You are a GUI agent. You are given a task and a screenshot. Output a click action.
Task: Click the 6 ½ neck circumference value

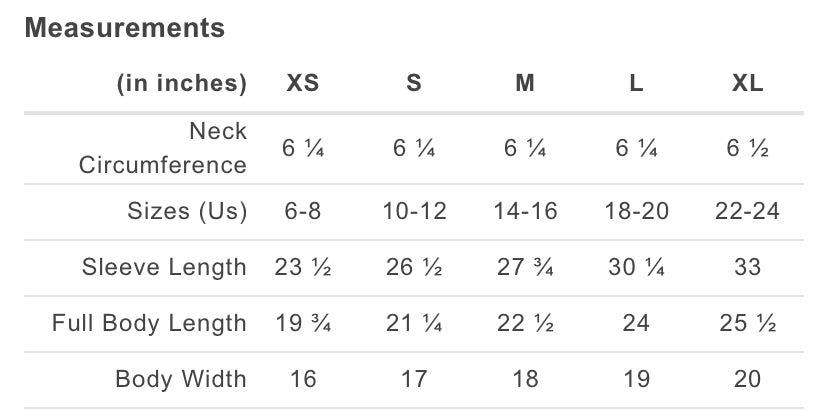point(747,149)
